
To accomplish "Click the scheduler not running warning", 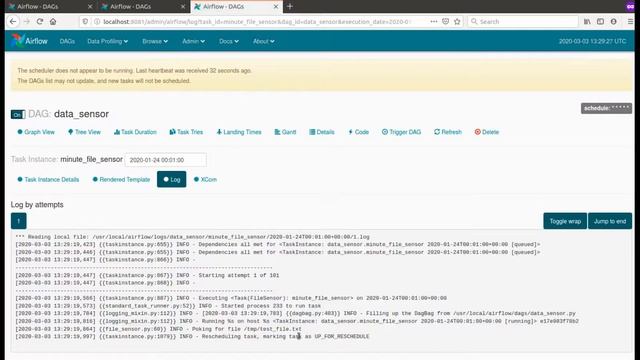I will point(322,75).
